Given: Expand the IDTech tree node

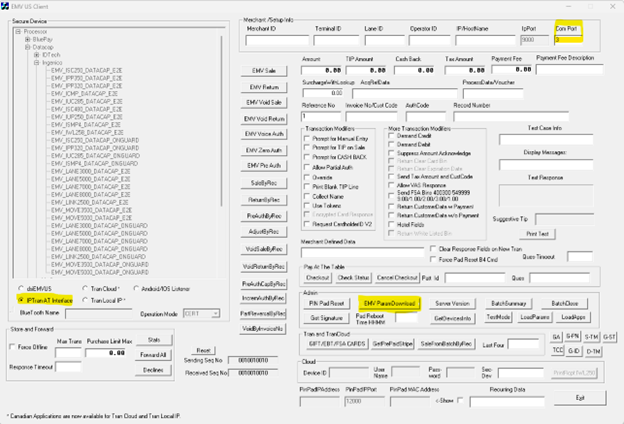Looking at the screenshot, I should pyautogui.click(x=37, y=55).
